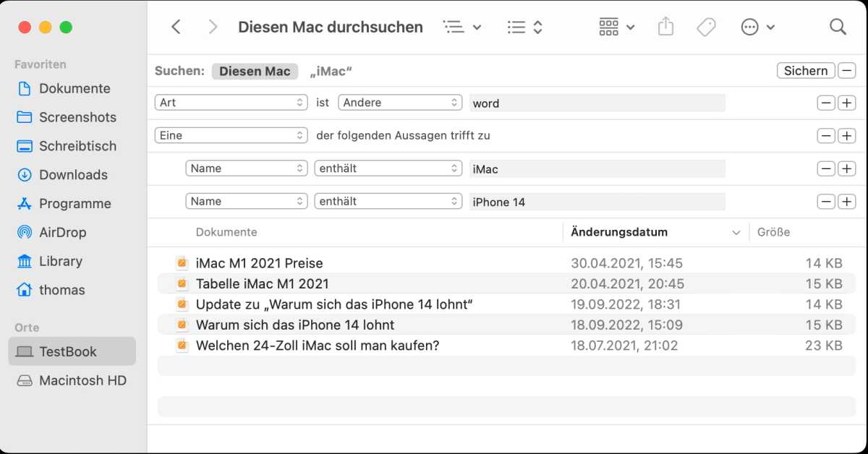Screen dimensions: 868x454
Task: Open Downloads in the sidebar
Action: (x=72, y=175)
